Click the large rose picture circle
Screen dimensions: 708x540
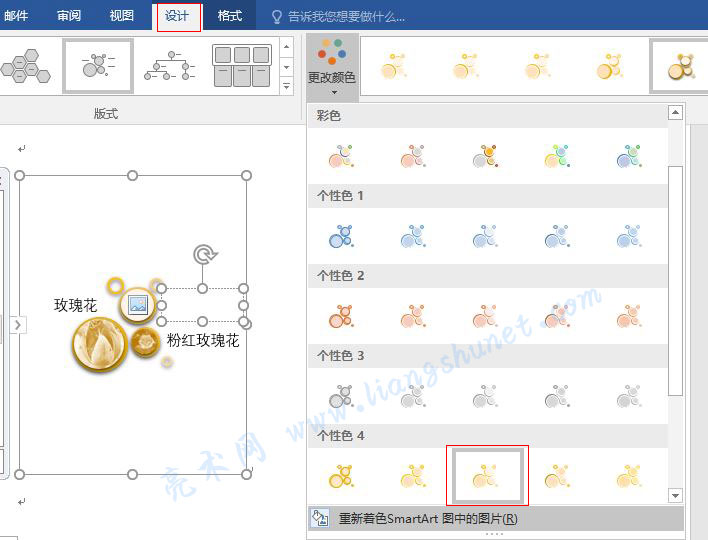point(100,344)
